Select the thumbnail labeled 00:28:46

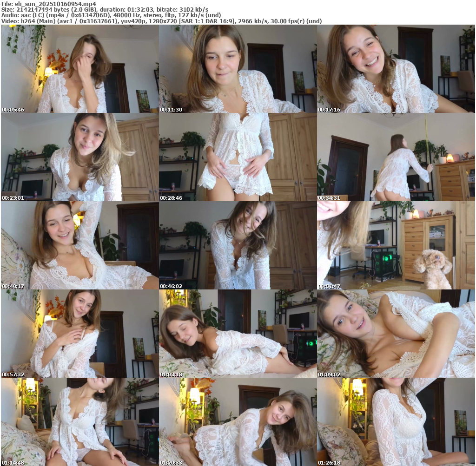pos(238,157)
